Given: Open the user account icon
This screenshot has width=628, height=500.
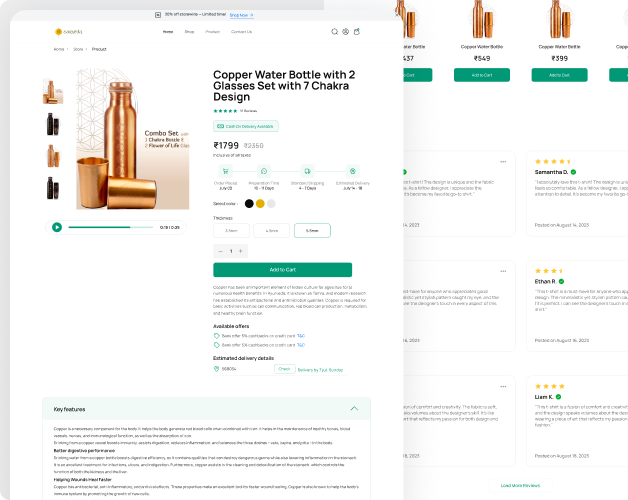Looking at the screenshot, I should (346, 32).
